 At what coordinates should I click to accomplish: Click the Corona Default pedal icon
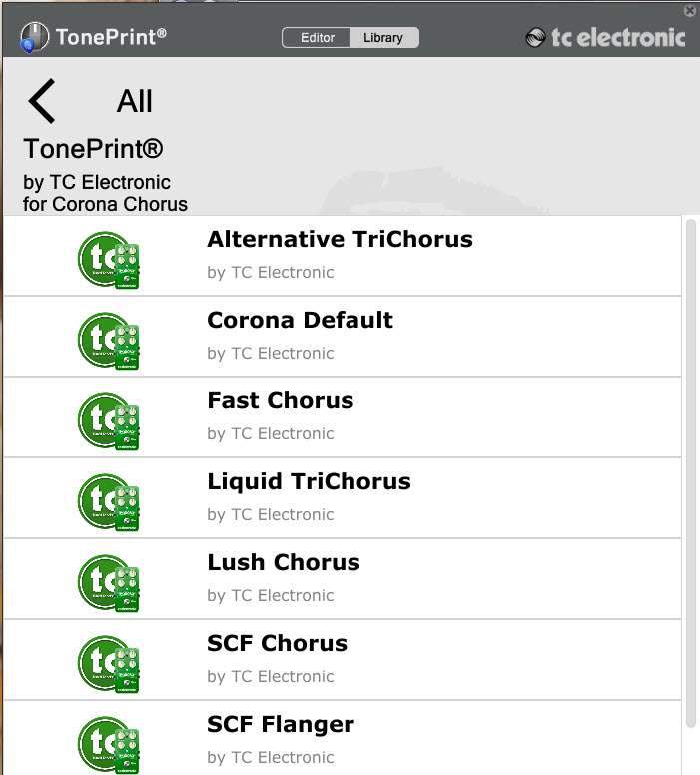point(108,339)
